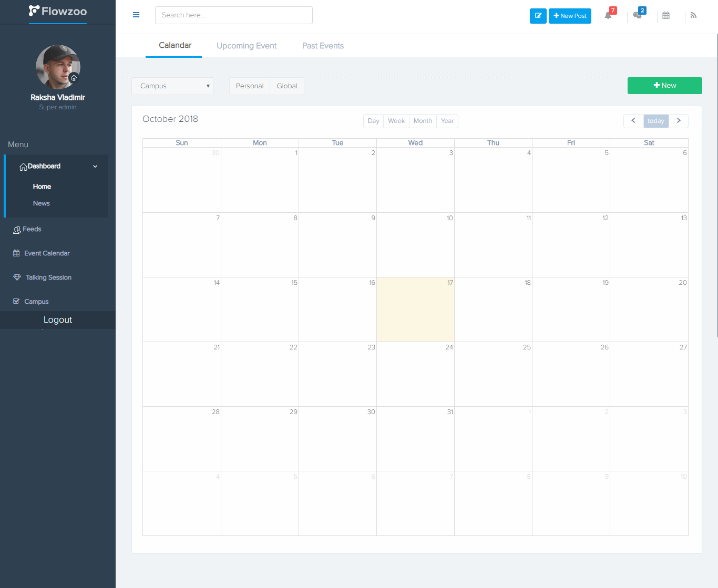
Task: Switch calendar to Day view
Action: [373, 121]
